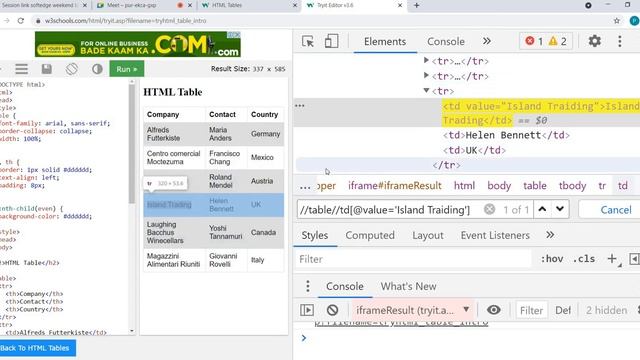Image resolution: width=640 pixels, height=360 pixels.
Task: Click the Run button
Action: (127, 69)
